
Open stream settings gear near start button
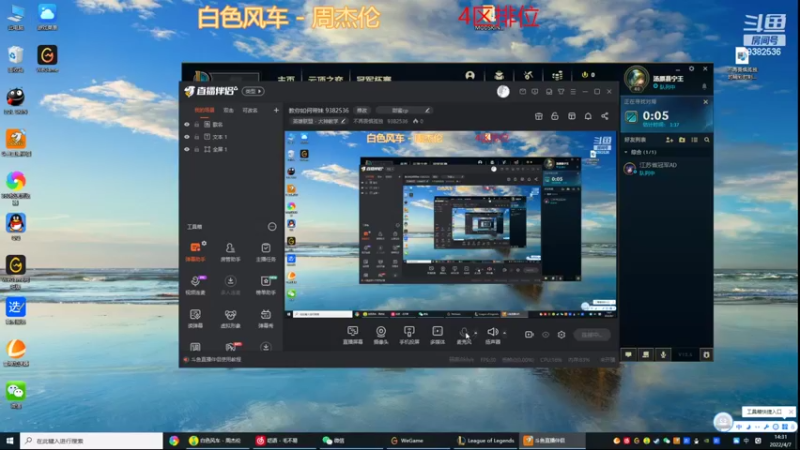[x=561, y=335]
